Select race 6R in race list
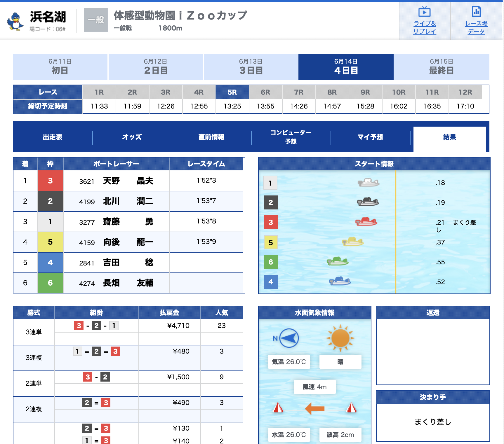This screenshot has height=444, width=504. 265,92
